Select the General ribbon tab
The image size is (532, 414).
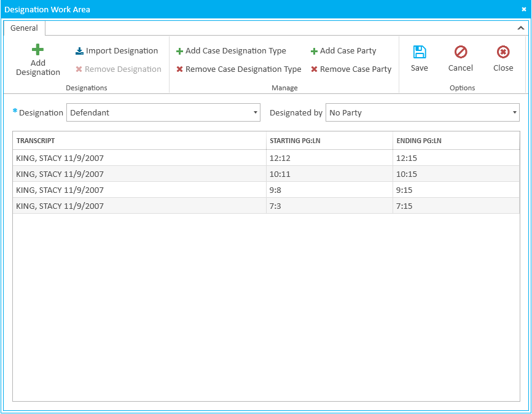(24, 28)
